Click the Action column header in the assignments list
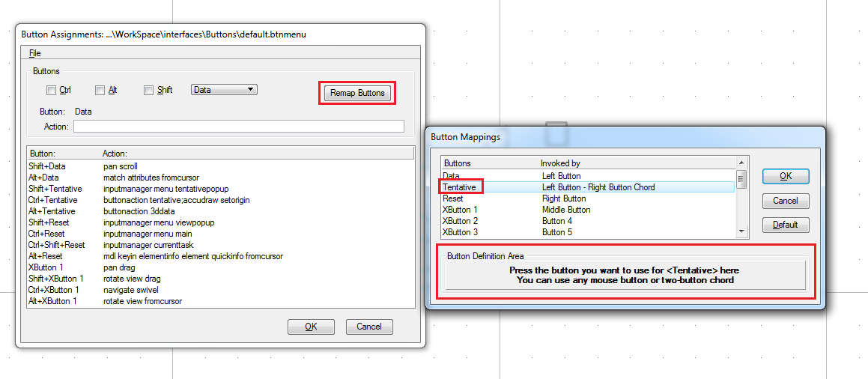 click(257, 153)
